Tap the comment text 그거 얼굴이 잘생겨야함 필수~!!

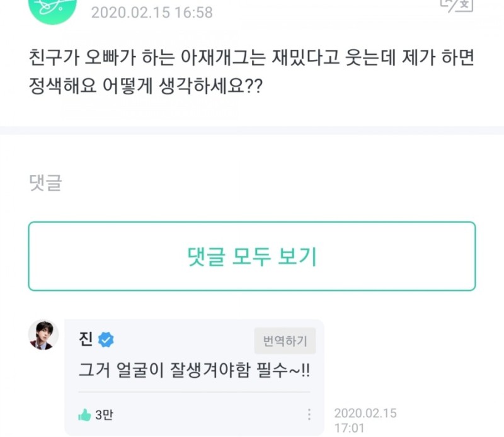point(194,370)
